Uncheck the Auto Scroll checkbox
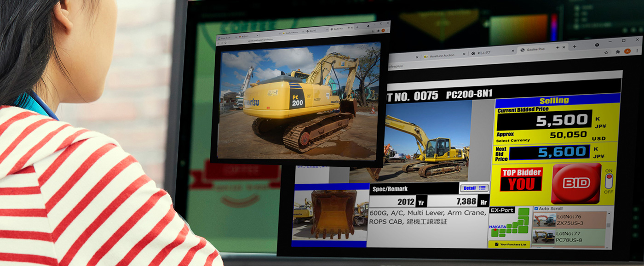Image resolution: width=644 pixels, height=266 pixels. pos(536,209)
